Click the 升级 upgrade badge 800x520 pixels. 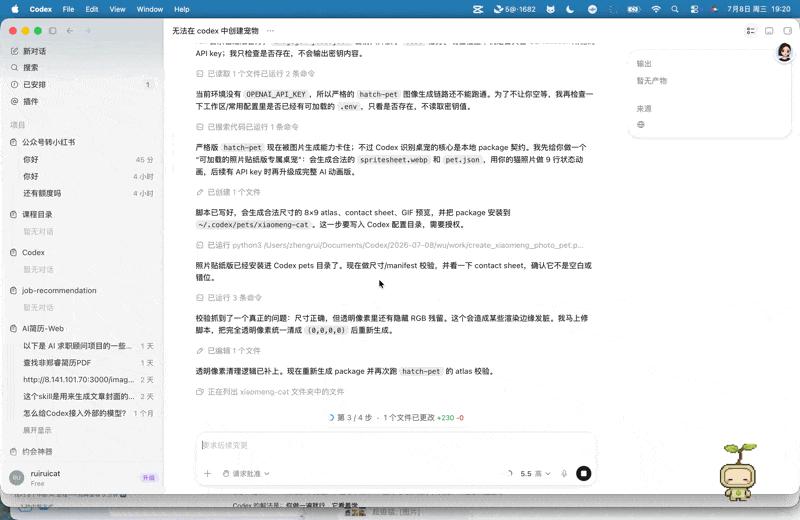pos(148,478)
